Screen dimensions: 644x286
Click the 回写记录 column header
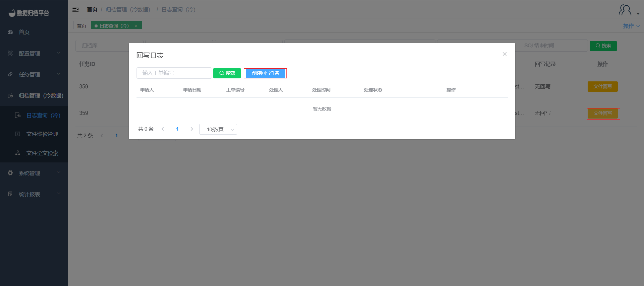coord(545,64)
